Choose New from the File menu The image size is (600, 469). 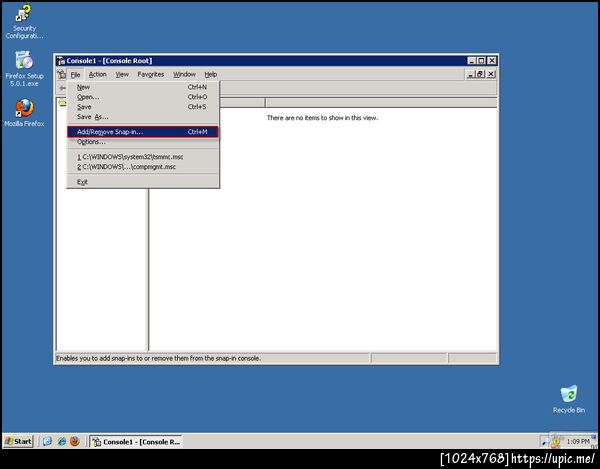coord(143,87)
